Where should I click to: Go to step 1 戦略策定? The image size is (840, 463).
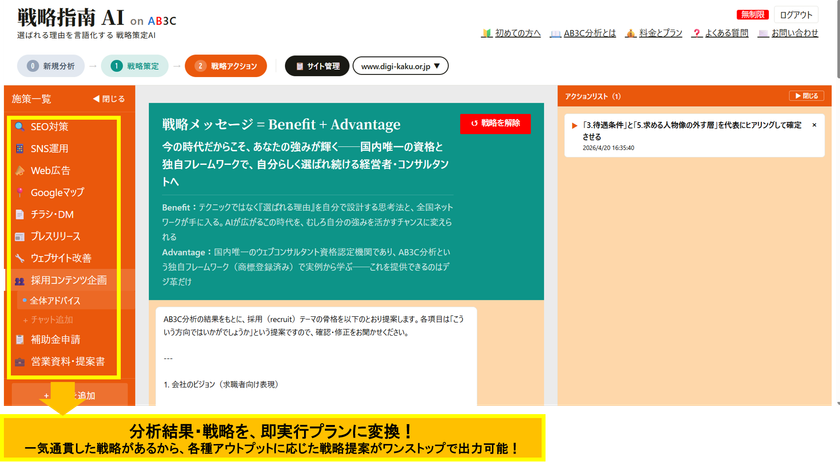pos(134,66)
